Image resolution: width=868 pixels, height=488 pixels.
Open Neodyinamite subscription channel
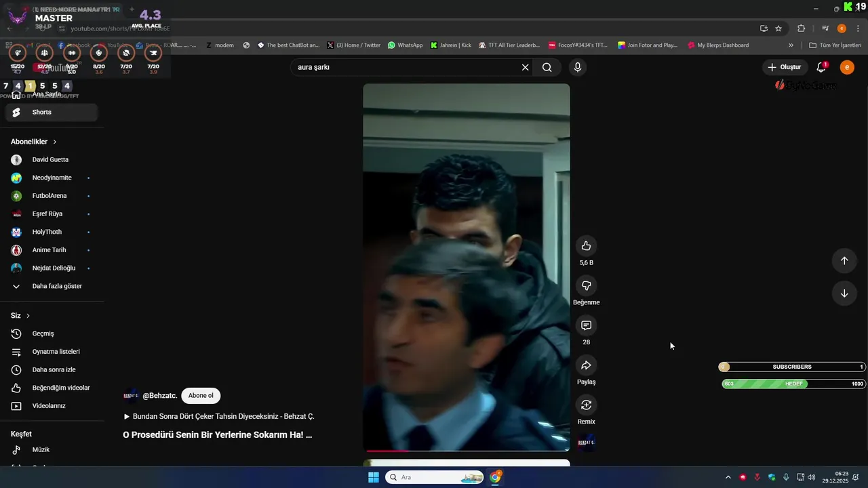point(52,178)
